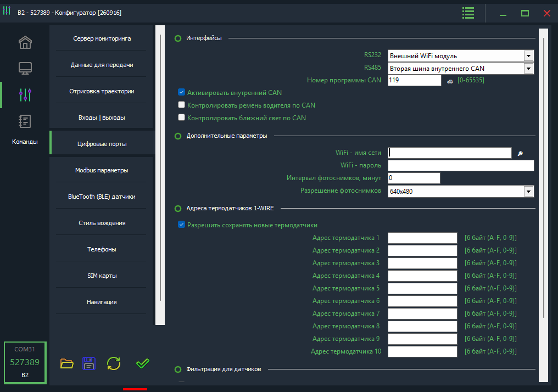Viewport: 558px width, 392px height.
Task: Click the app logo in title bar
Action: [7, 10]
